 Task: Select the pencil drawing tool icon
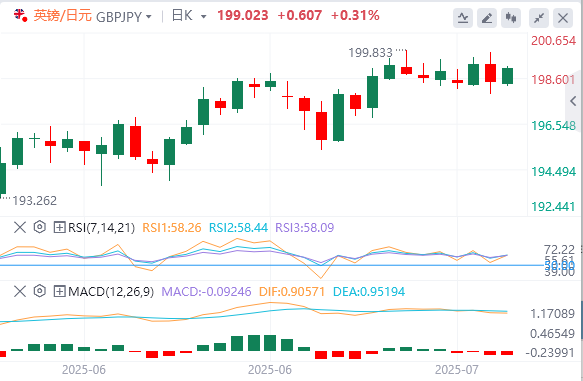click(487, 17)
